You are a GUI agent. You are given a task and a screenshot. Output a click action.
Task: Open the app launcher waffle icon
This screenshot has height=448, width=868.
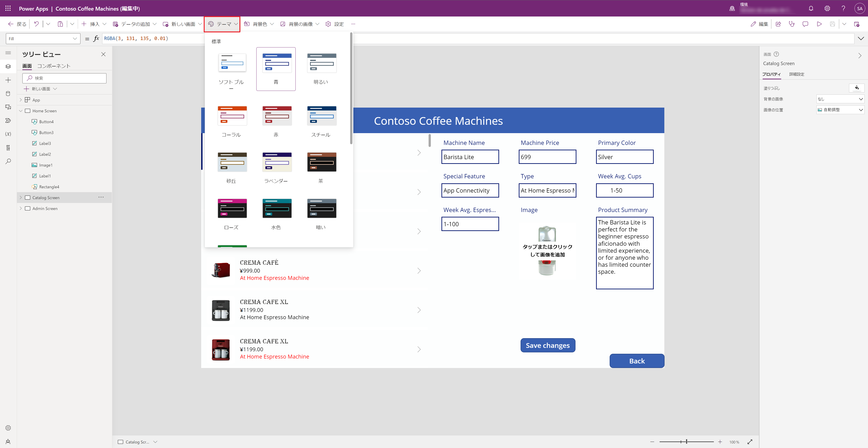[x=8, y=8]
